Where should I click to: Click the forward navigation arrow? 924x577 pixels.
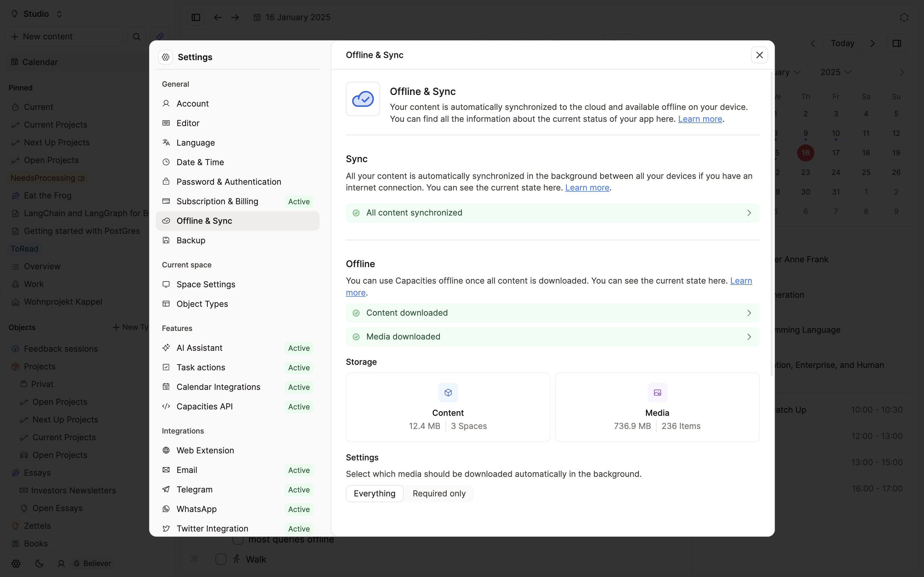[235, 17]
